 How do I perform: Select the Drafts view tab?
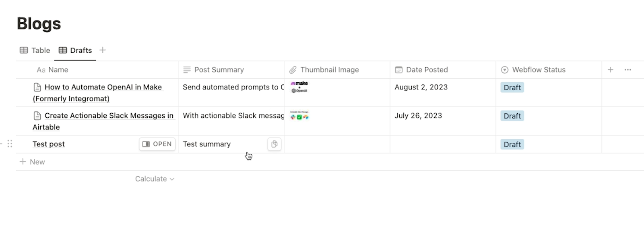[75, 50]
